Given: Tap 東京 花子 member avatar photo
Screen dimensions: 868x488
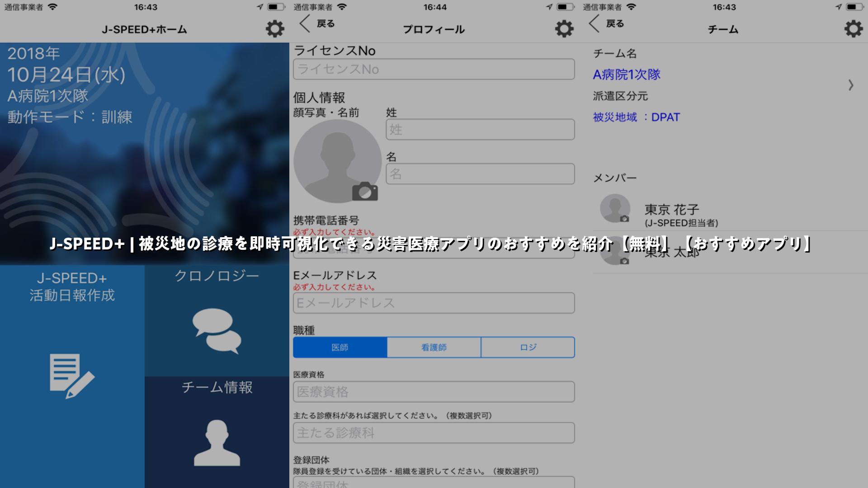Looking at the screenshot, I should 615,209.
